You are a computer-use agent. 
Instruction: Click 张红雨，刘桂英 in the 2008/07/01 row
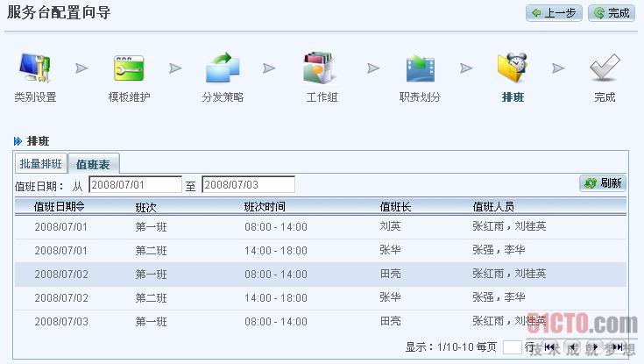[x=509, y=226]
